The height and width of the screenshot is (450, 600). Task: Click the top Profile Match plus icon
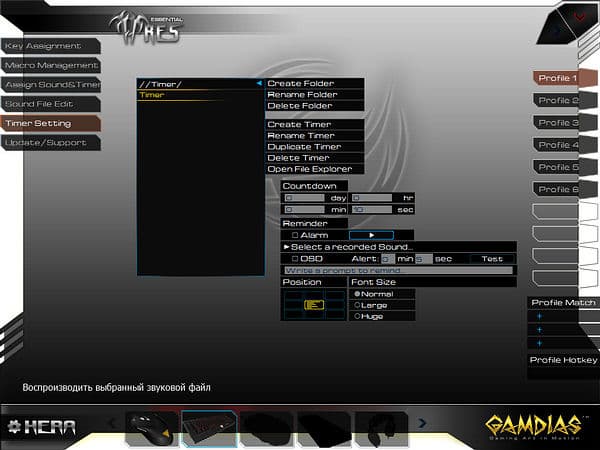click(540, 316)
